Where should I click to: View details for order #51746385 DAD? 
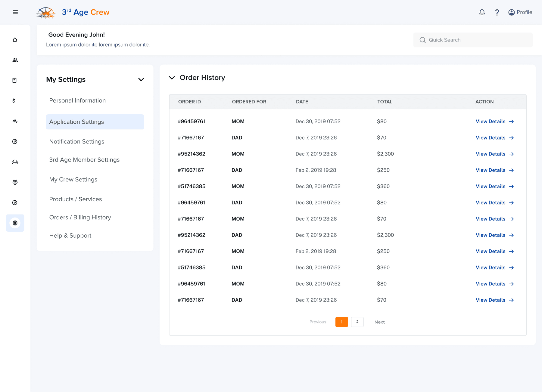click(495, 268)
